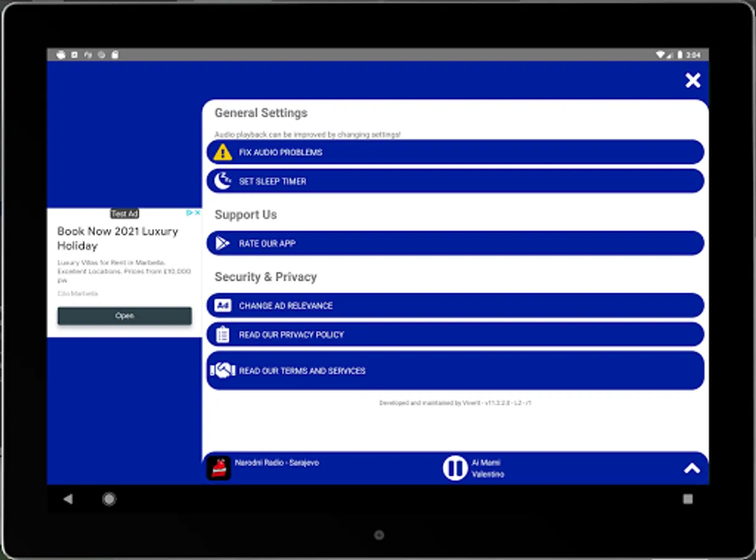Click the AdChoices info icon

190,212
